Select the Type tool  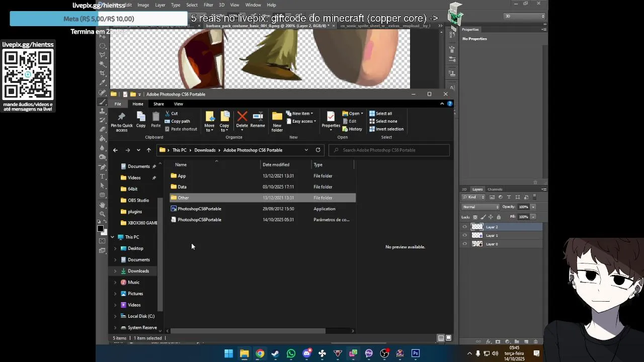103,177
